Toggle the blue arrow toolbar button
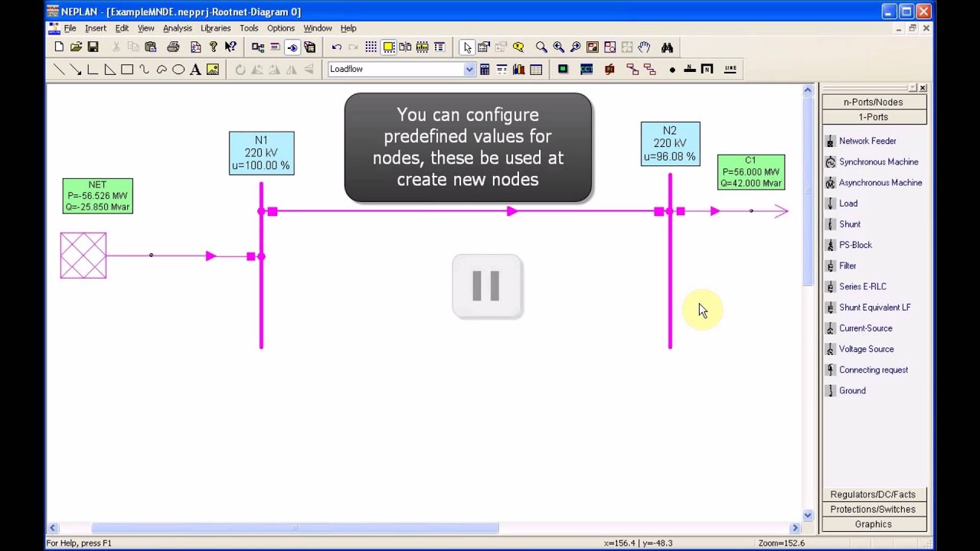The width and height of the screenshot is (980, 551). point(292,47)
